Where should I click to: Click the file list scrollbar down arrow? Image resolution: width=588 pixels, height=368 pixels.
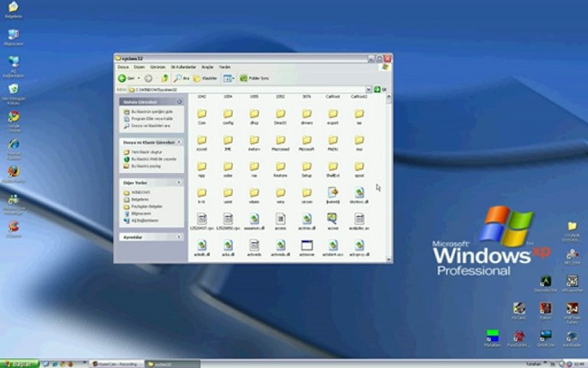[x=388, y=259]
